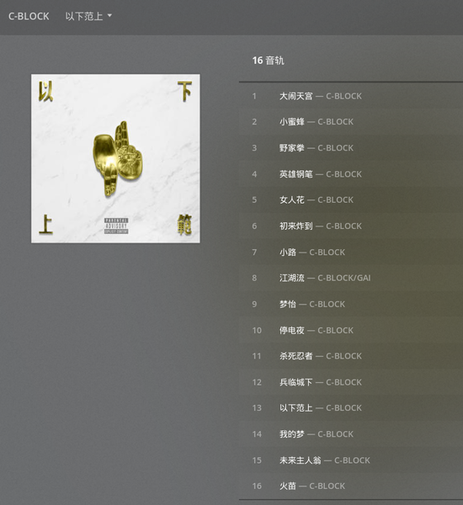Select track 12 兵临城下
Screen dimensions: 463x505
click(351, 382)
